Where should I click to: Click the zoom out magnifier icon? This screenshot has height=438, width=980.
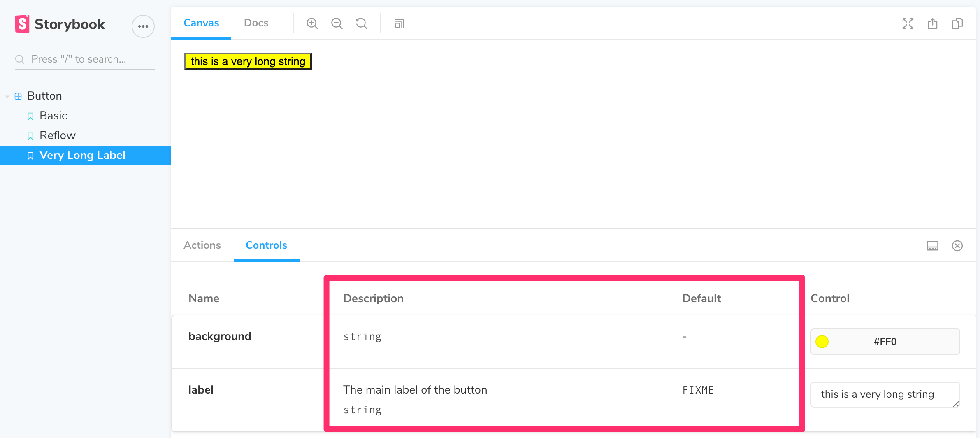337,23
